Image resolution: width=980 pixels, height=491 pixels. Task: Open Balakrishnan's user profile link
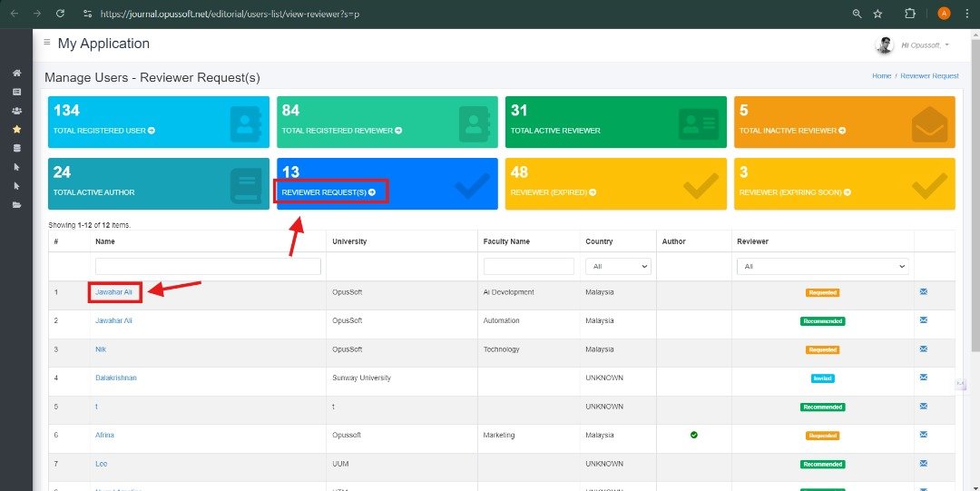pyautogui.click(x=116, y=378)
